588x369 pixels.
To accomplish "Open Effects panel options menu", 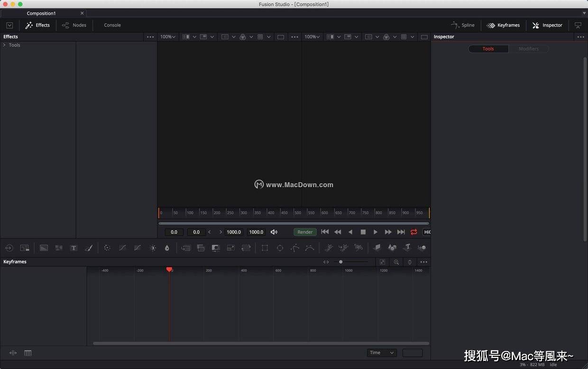I will click(150, 37).
